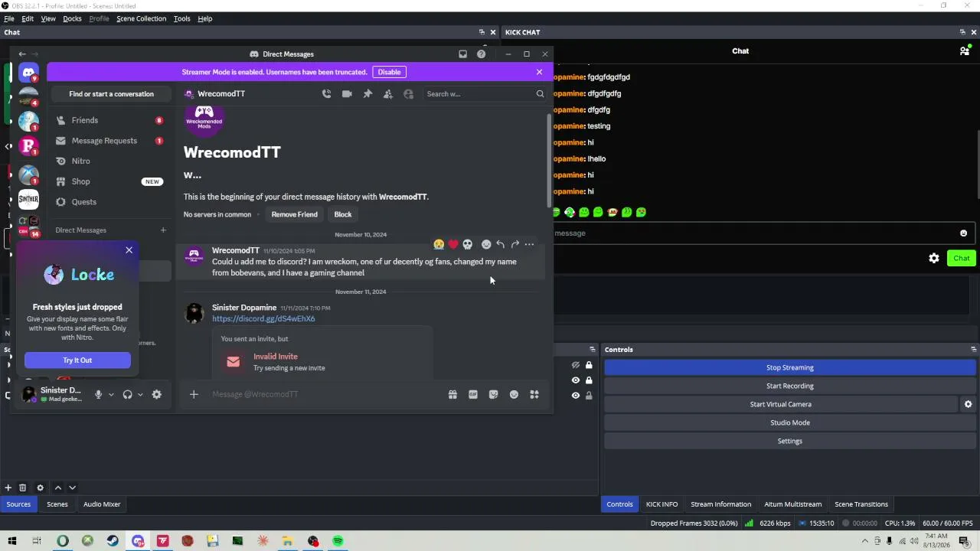Image resolution: width=980 pixels, height=551 pixels.
Task: Open Kick chat settings gear
Action: tap(934, 258)
